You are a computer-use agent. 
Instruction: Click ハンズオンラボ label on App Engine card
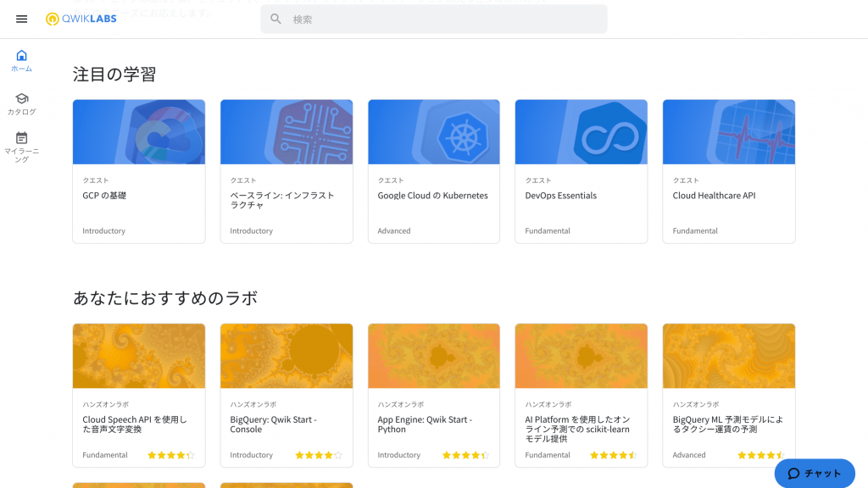(401, 404)
